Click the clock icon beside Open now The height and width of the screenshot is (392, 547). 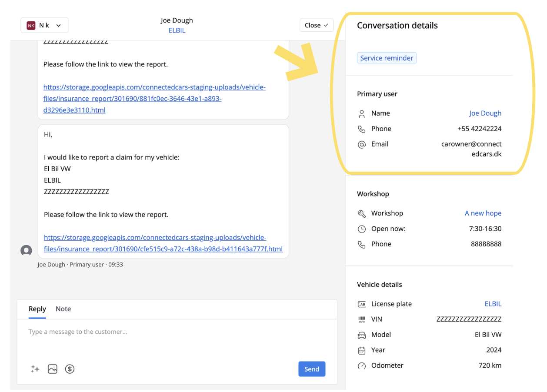(362, 229)
